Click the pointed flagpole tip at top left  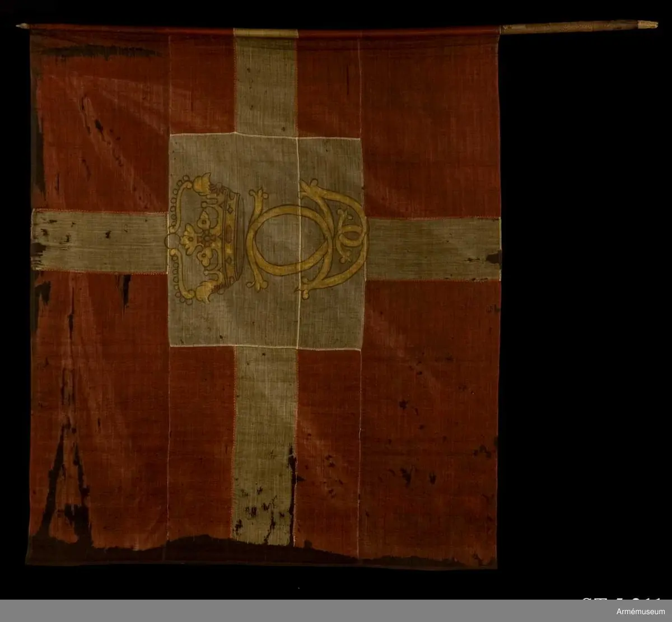[x=22, y=26]
